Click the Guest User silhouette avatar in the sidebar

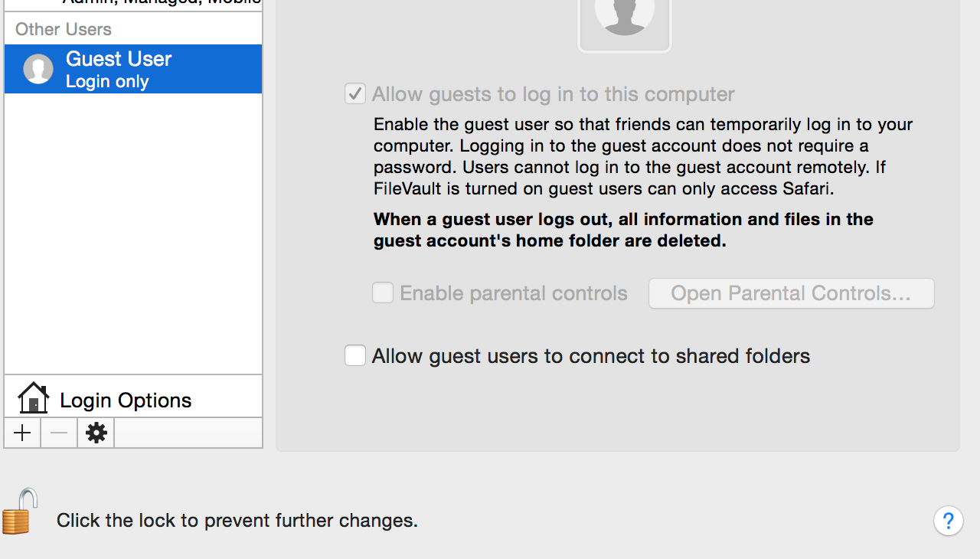(38, 69)
